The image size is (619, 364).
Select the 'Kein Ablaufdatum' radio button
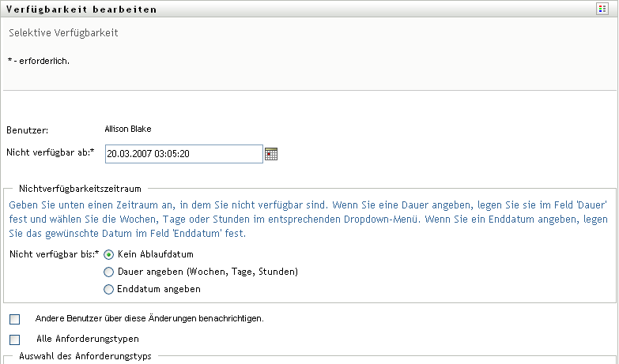tap(109, 254)
